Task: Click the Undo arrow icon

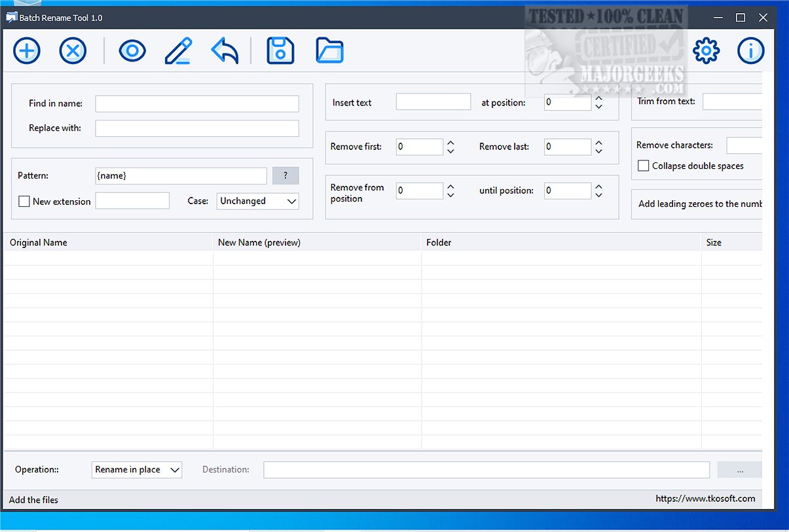Action: [x=225, y=50]
